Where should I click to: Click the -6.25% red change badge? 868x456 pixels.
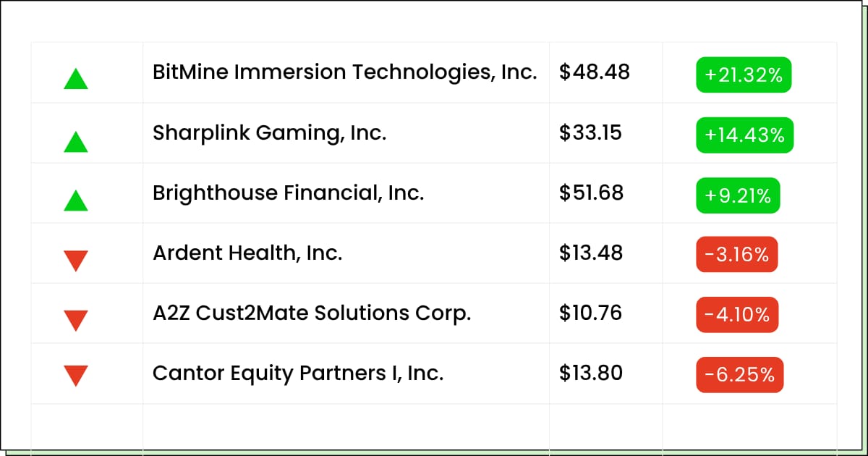coord(740,375)
